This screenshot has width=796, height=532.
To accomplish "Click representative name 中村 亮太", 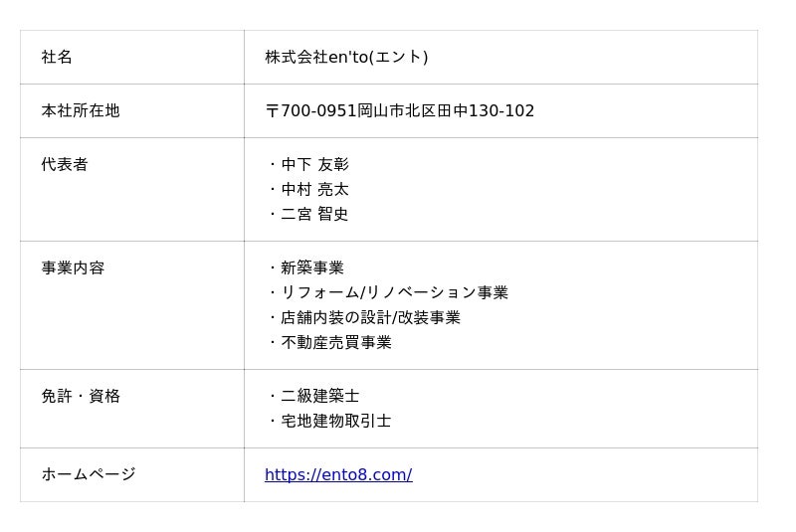I will [314, 190].
